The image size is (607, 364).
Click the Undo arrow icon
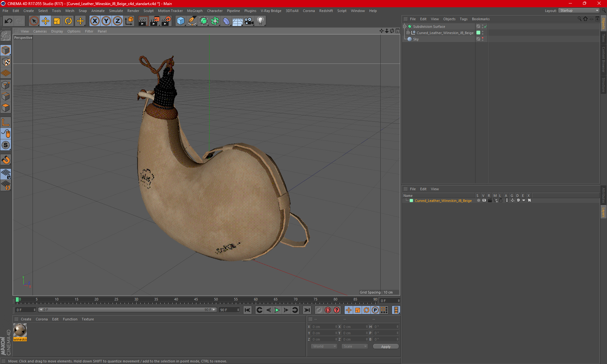[x=9, y=21]
